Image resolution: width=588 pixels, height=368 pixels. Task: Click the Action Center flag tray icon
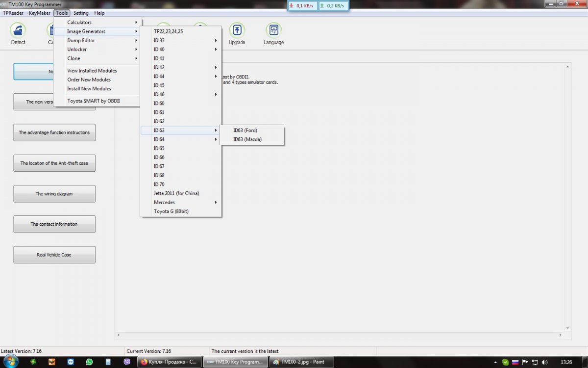[x=525, y=362]
